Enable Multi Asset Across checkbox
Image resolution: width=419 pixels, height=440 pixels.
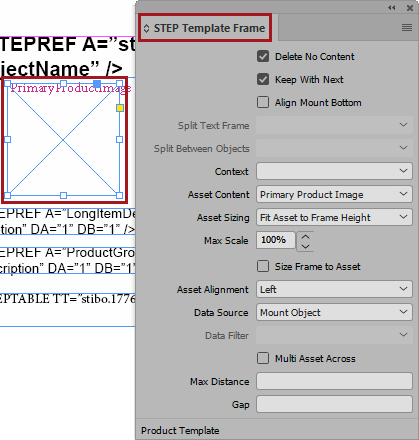[263, 358]
